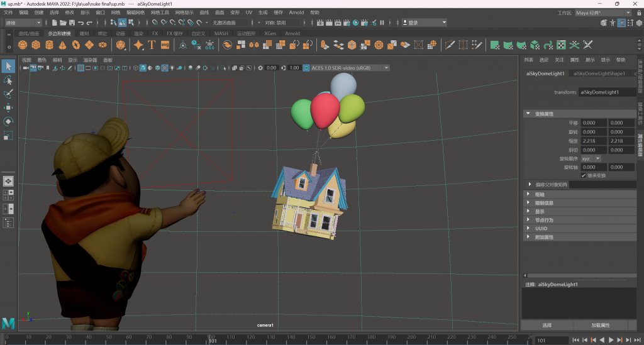Switch to the MASH shelf tab
644x345 pixels.
(221, 34)
